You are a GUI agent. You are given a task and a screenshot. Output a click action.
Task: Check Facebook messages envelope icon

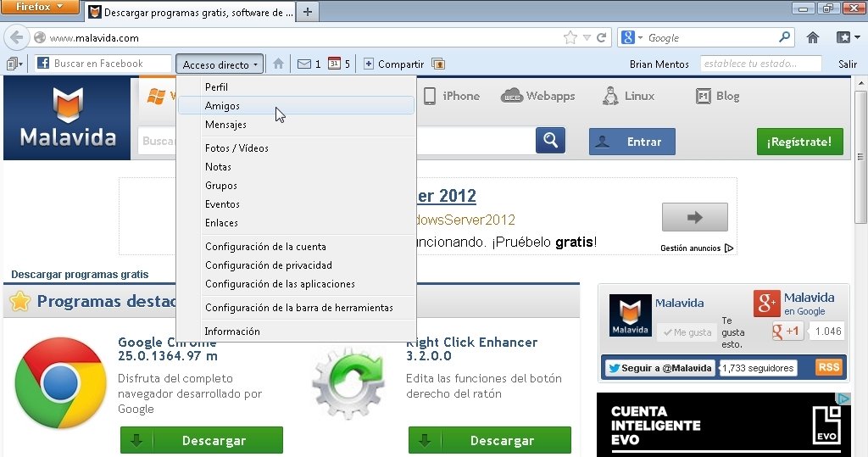coord(304,64)
